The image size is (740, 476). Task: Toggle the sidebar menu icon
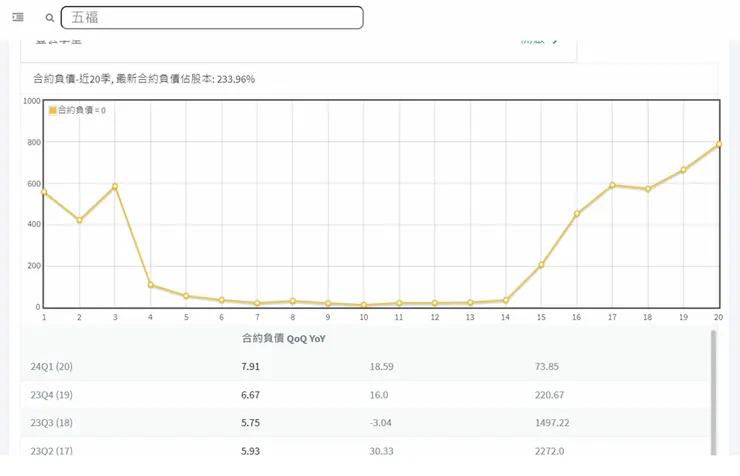tap(18, 18)
